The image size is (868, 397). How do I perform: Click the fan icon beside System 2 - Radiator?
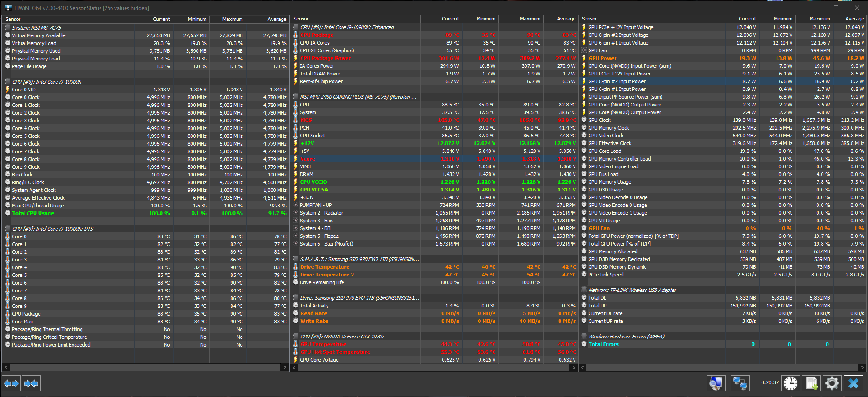tap(296, 213)
